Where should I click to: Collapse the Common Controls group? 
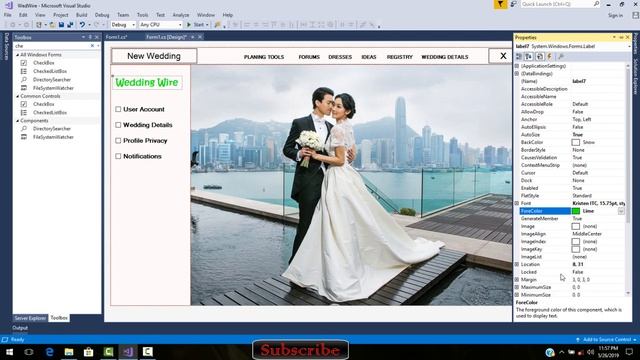[18, 96]
